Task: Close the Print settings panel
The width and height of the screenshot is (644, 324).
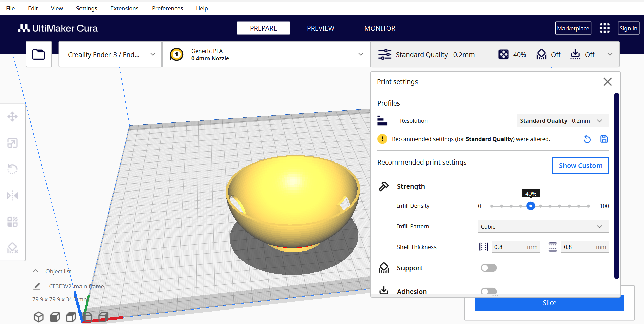Action: (x=608, y=82)
